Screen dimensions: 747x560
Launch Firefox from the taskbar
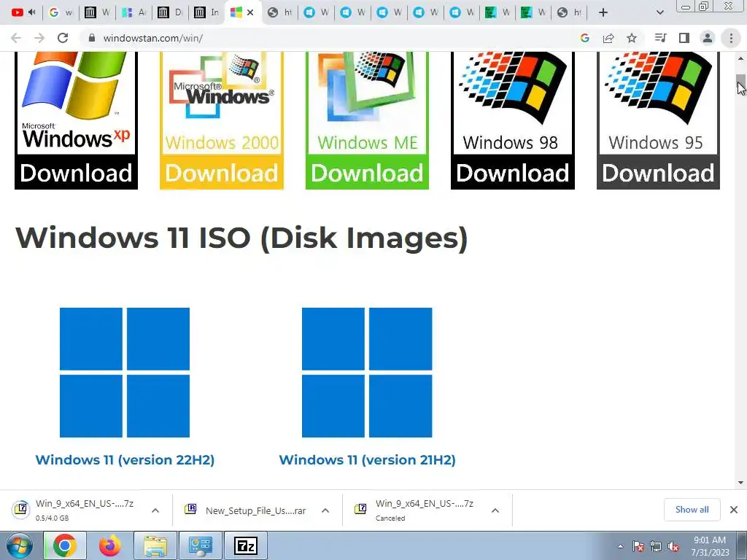tap(110, 545)
